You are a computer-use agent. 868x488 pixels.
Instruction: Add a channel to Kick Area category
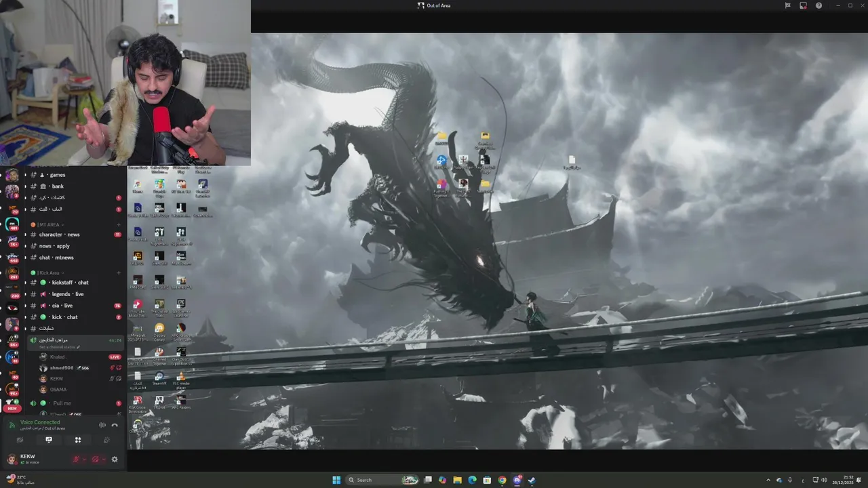pyautogui.click(x=119, y=272)
